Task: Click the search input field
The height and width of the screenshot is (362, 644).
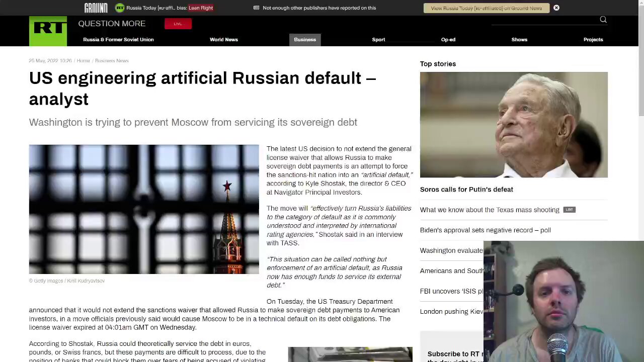Action: [544, 20]
